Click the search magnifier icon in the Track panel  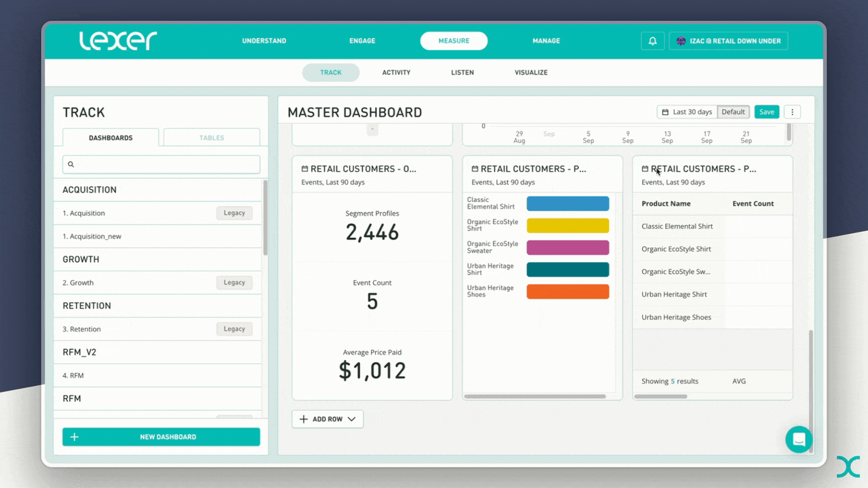(71, 164)
